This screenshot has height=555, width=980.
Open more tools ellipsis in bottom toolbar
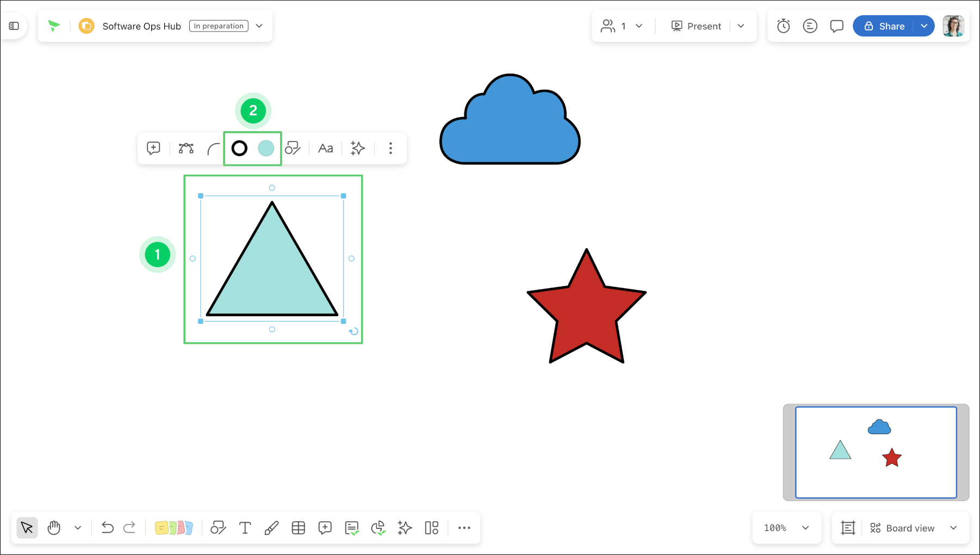[x=464, y=528]
